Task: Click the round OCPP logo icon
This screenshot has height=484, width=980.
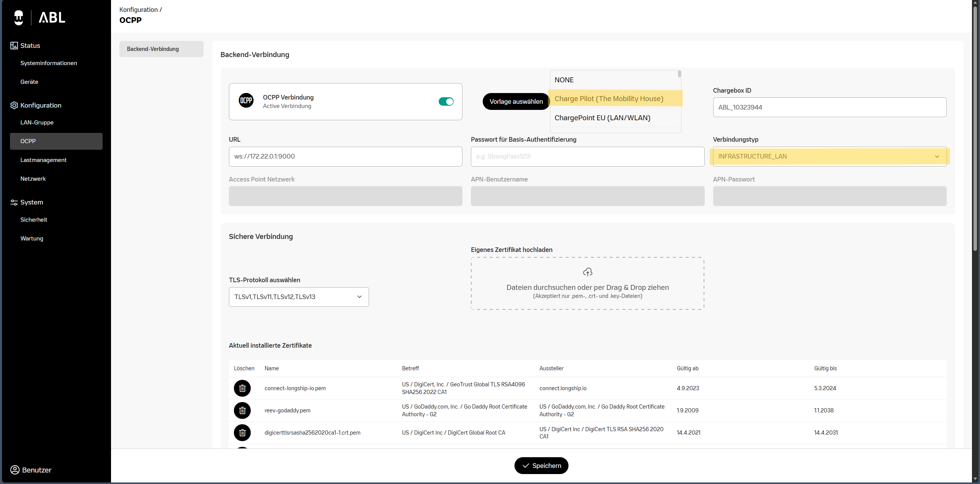Action: tap(246, 101)
